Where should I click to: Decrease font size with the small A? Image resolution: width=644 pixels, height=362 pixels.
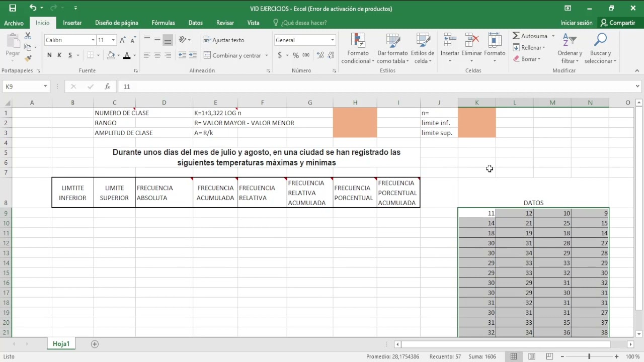click(133, 40)
